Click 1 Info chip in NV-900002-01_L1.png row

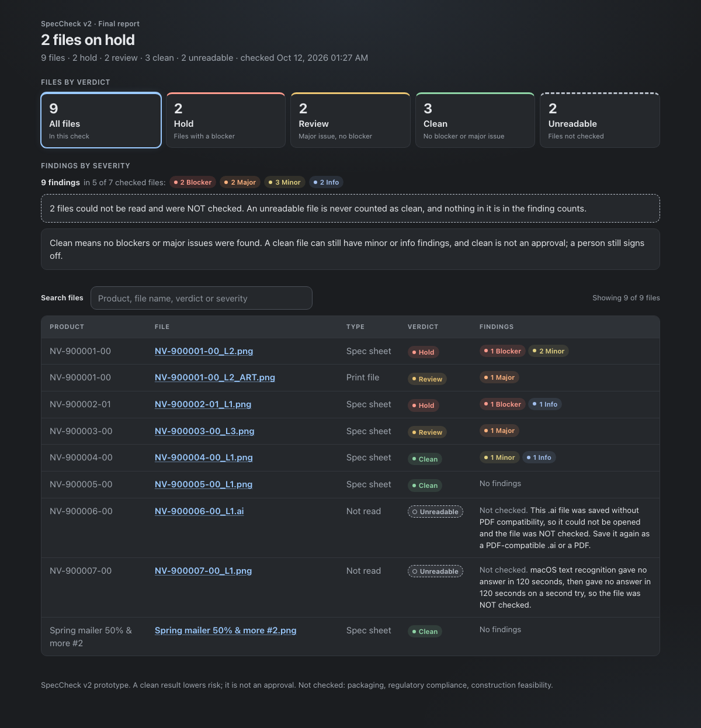pos(545,404)
